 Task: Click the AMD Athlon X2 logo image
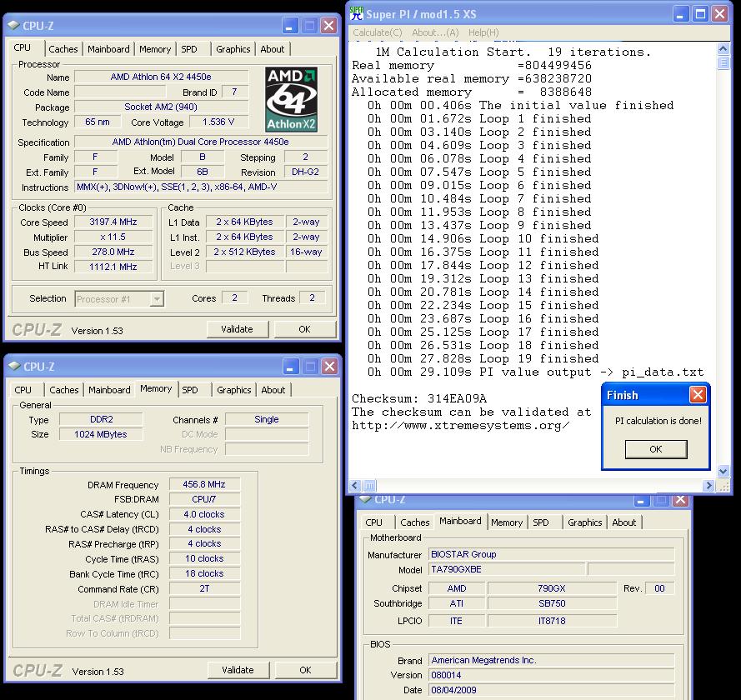(291, 99)
